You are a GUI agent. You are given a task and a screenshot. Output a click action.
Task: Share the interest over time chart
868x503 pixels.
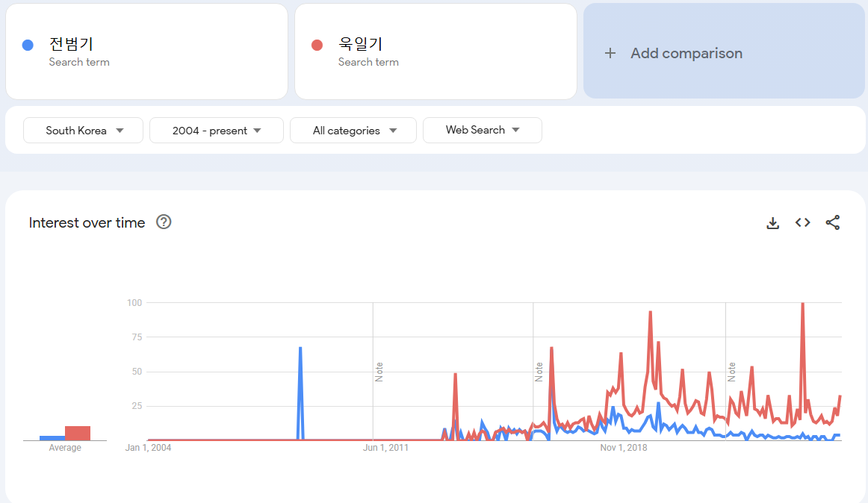click(833, 222)
